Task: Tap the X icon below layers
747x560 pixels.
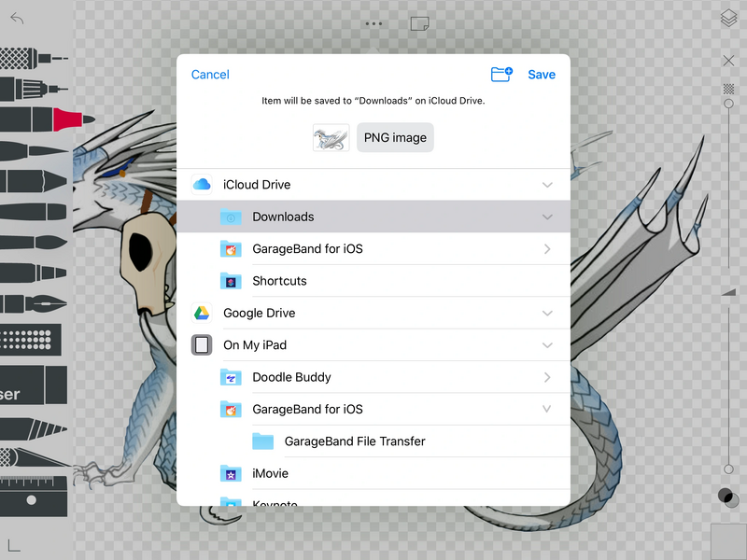Action: (x=728, y=61)
